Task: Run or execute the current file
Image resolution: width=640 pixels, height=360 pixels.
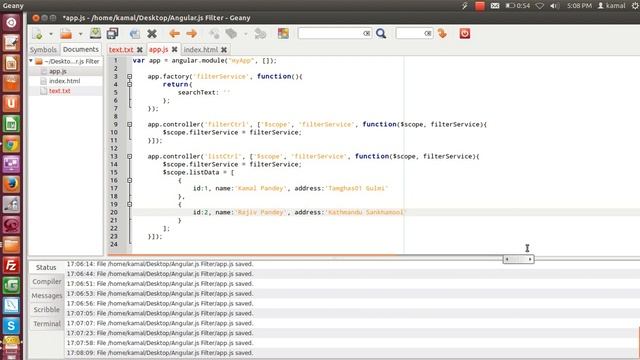Action: [260, 34]
